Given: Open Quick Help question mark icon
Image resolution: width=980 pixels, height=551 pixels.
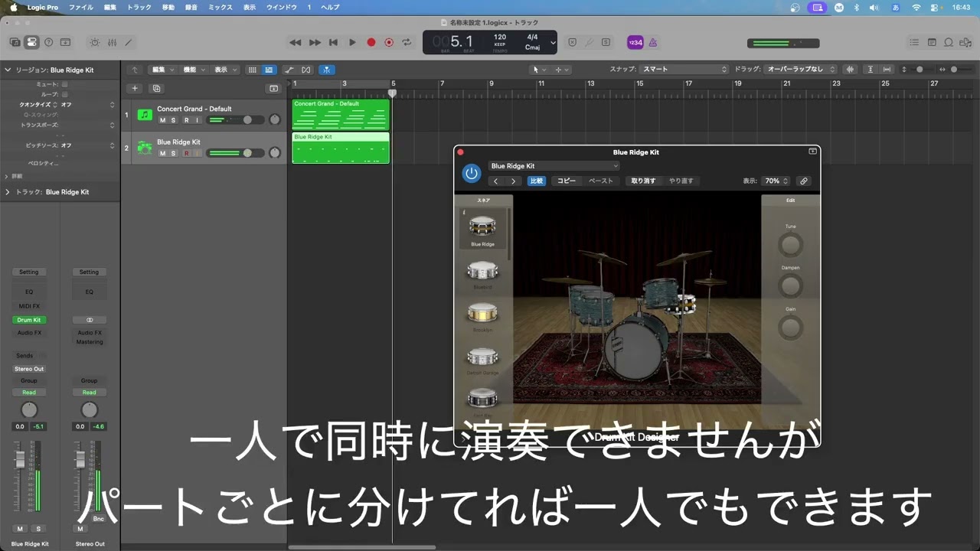Looking at the screenshot, I should click(48, 43).
